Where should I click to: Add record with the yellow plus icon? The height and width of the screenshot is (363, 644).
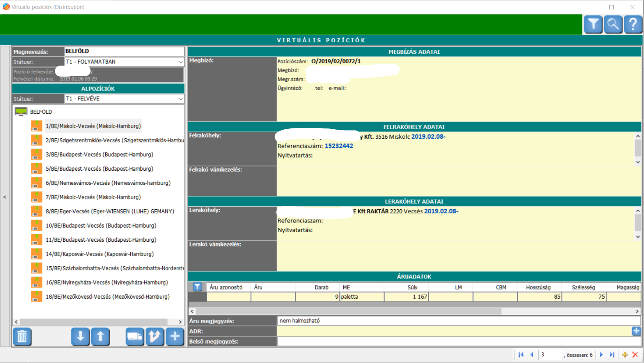pyautogui.click(x=625, y=355)
